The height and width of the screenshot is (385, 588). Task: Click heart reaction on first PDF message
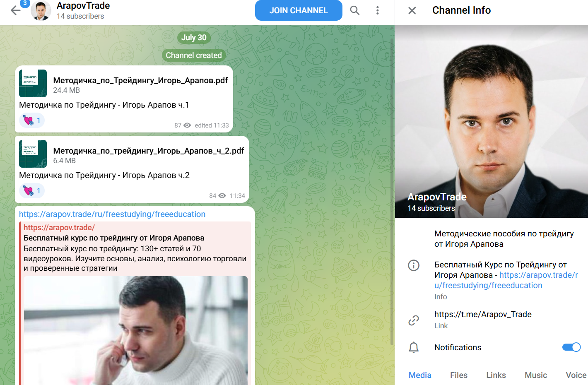tap(32, 120)
